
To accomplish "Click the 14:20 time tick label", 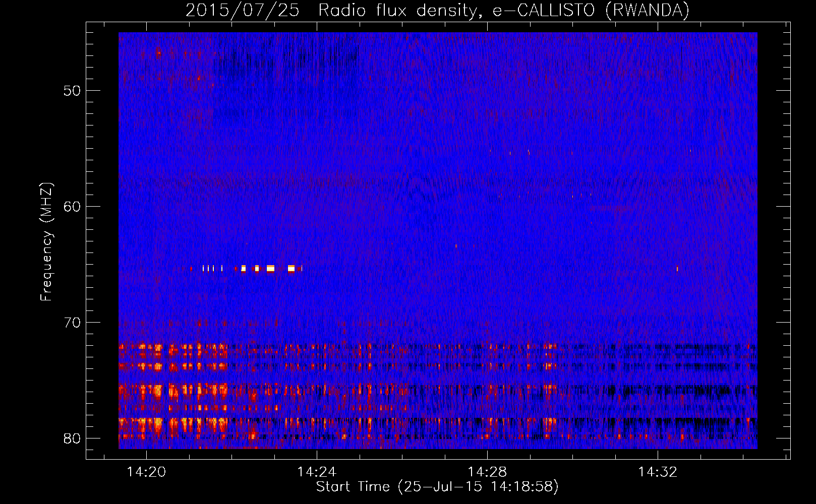I will pyautogui.click(x=146, y=472).
